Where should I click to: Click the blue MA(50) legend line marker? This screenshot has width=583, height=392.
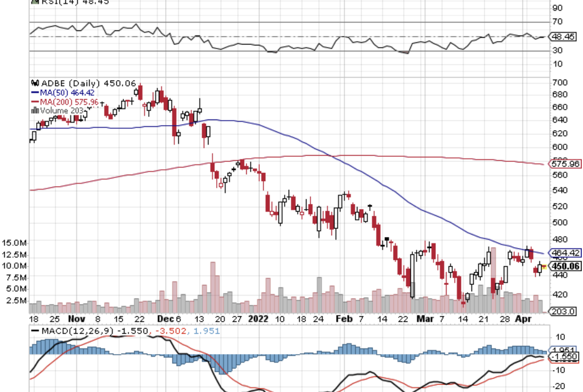coord(34,92)
